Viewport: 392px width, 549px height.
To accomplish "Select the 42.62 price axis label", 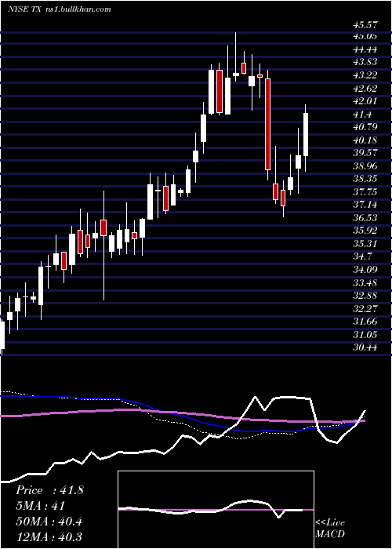I will point(365,88).
